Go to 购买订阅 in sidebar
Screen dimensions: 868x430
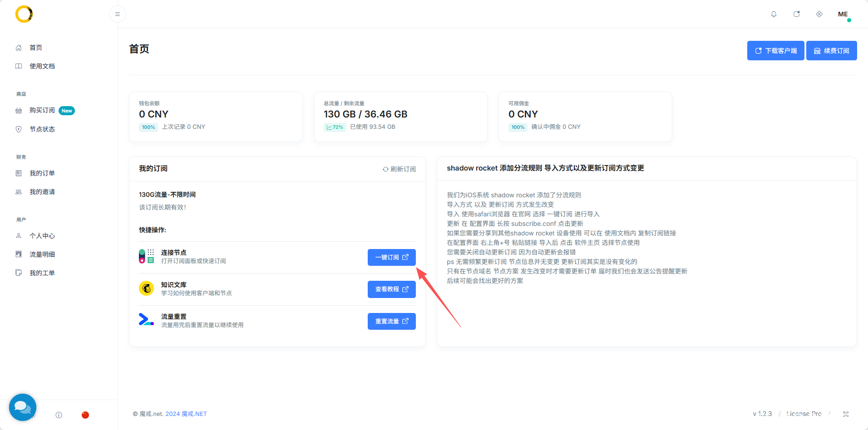tap(42, 111)
